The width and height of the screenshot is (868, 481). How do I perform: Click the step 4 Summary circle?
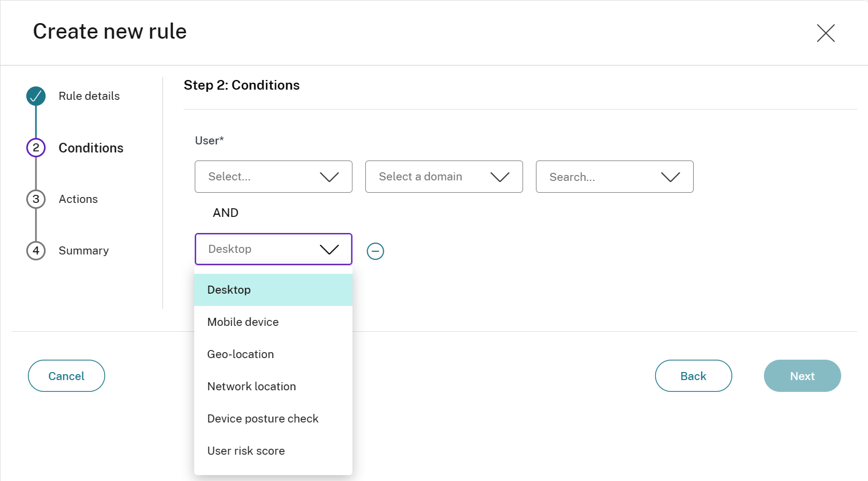point(36,251)
